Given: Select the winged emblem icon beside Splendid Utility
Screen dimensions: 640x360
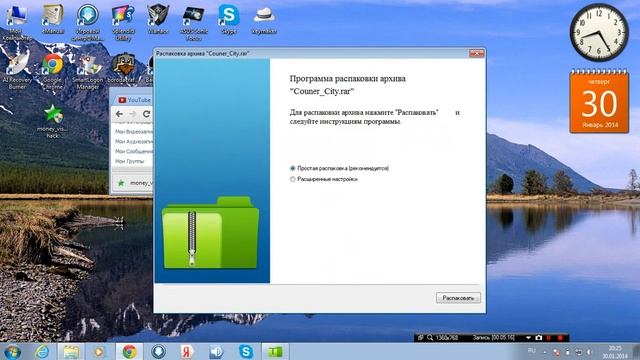Looking at the screenshot, I should pyautogui.click(x=158, y=19).
